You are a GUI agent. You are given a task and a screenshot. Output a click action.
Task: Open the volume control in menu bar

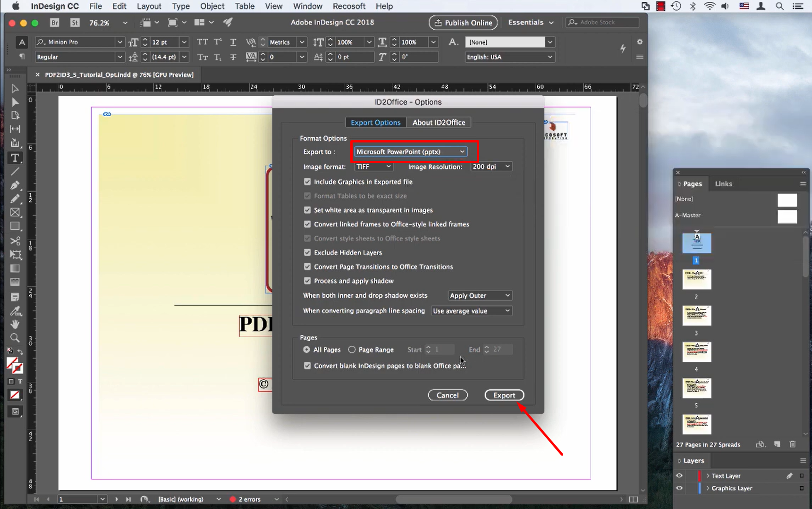(x=725, y=6)
